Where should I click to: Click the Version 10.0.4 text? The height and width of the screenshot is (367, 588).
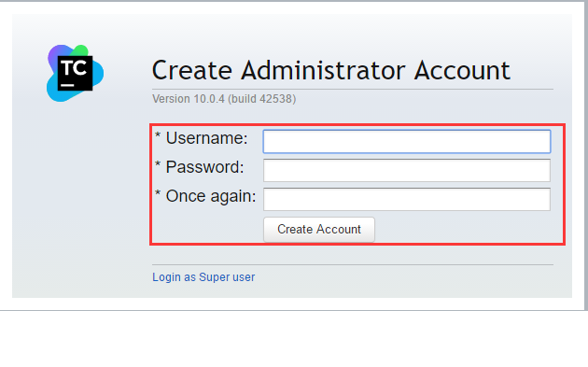pyautogui.click(x=189, y=99)
